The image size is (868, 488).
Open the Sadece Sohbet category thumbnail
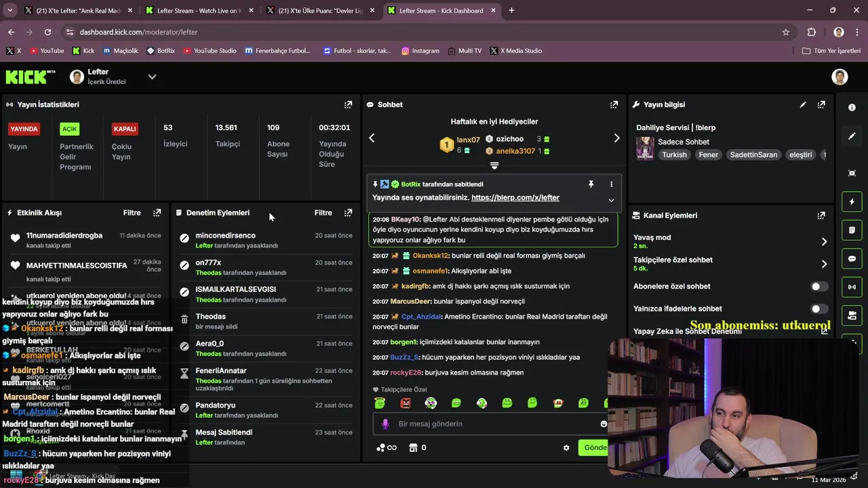(x=645, y=148)
